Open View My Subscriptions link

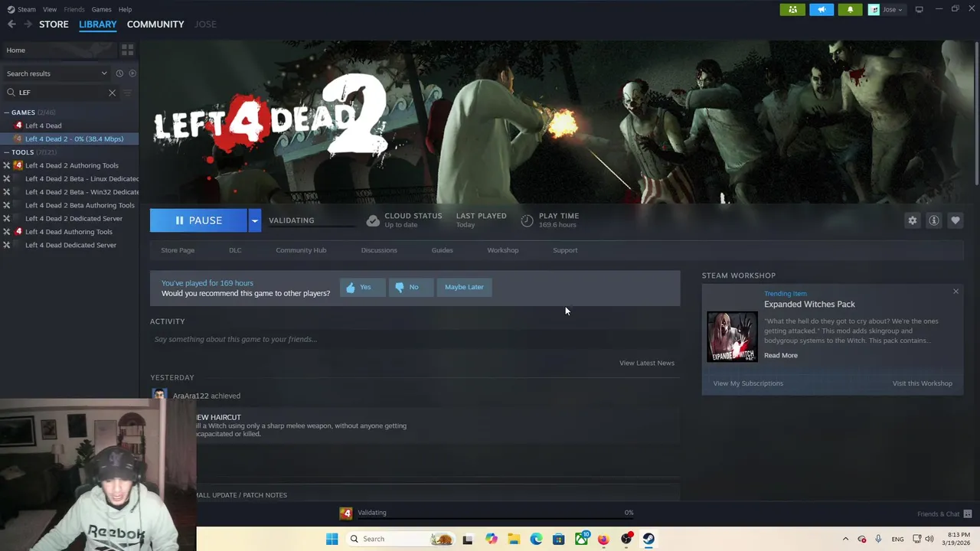click(x=748, y=383)
